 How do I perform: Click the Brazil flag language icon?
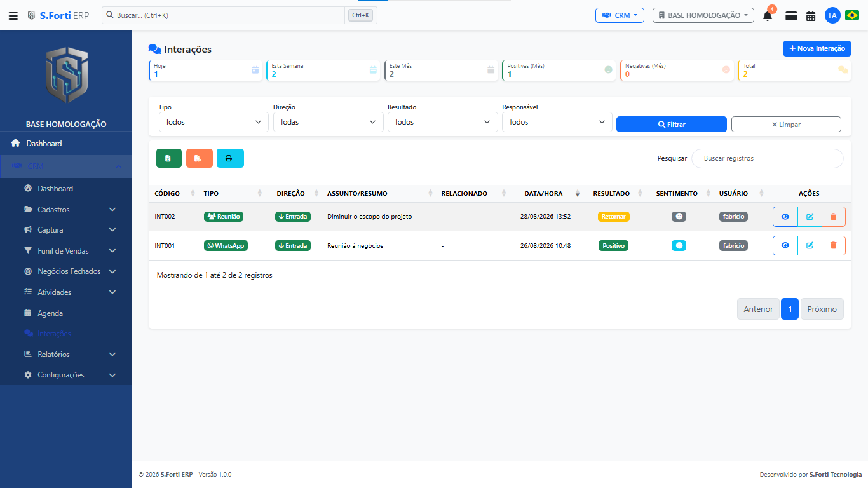click(852, 15)
